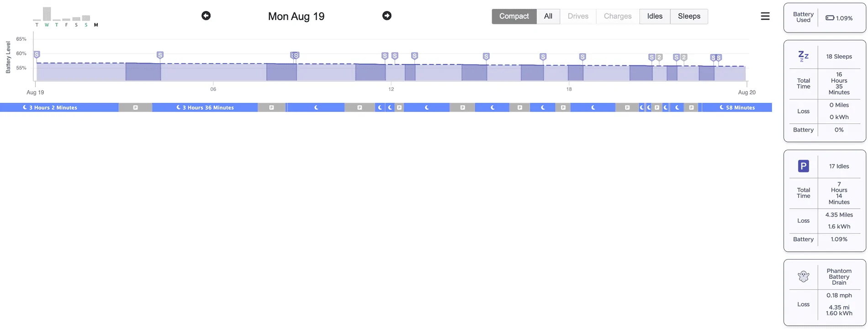Go to previous day with left arrow
Image resolution: width=868 pixels, height=329 pixels.
coord(206,16)
